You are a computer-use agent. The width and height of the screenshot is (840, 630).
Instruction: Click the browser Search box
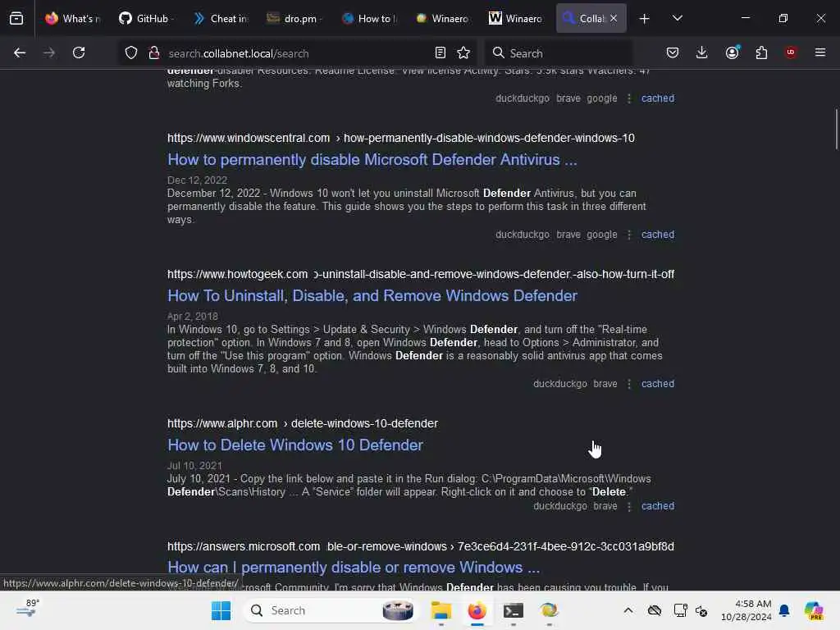pos(558,53)
